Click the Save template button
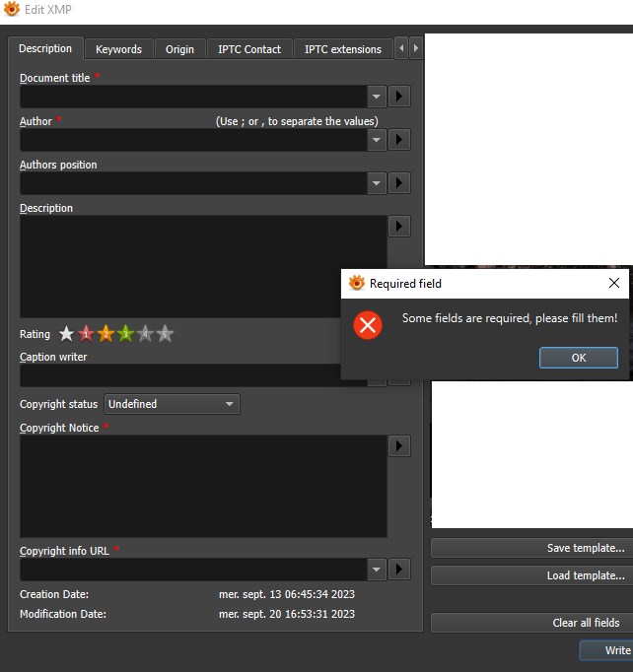The height and width of the screenshot is (672, 633). pyautogui.click(x=531, y=548)
